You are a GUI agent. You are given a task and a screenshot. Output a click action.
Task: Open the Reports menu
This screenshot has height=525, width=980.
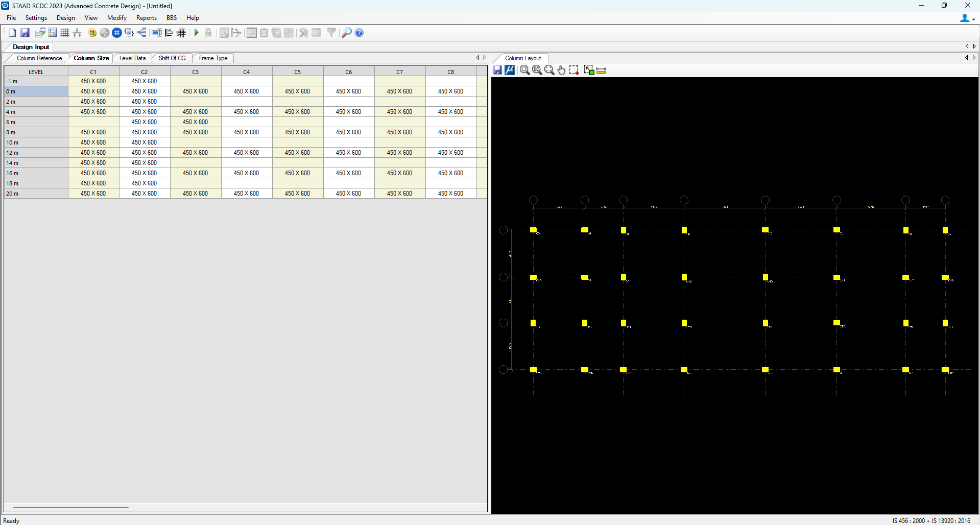146,18
